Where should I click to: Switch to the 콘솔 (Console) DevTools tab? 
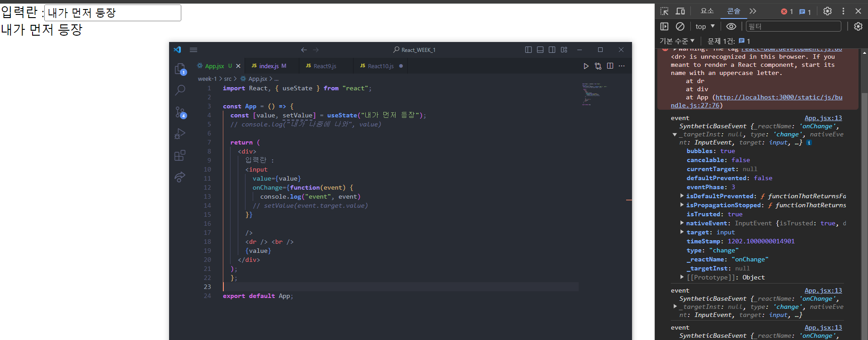click(733, 11)
